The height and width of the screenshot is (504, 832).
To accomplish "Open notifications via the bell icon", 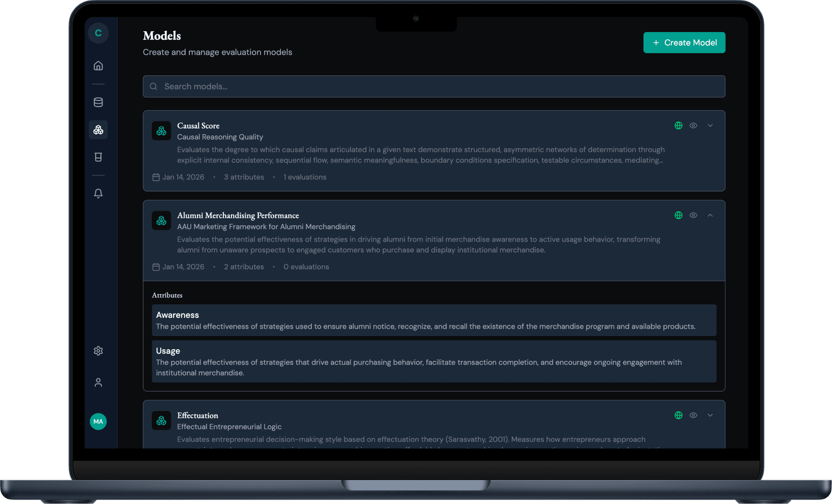I will coord(98,193).
